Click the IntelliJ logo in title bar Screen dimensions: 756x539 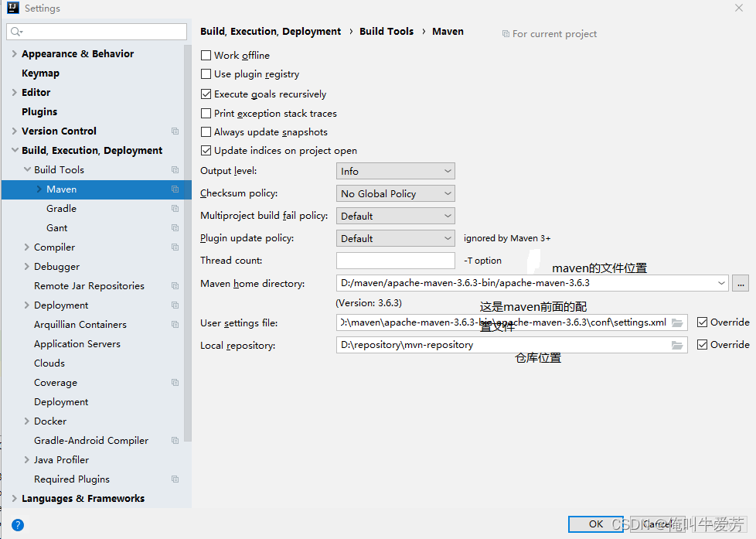pos(13,8)
